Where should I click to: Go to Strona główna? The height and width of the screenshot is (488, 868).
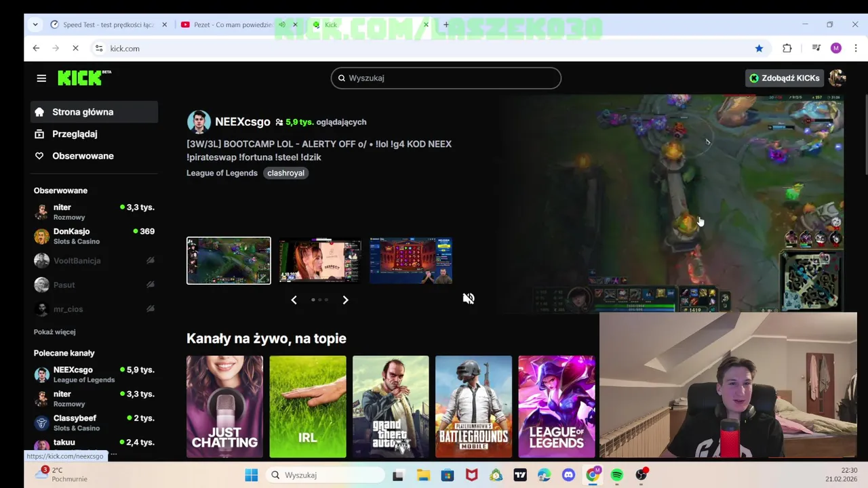94,112
